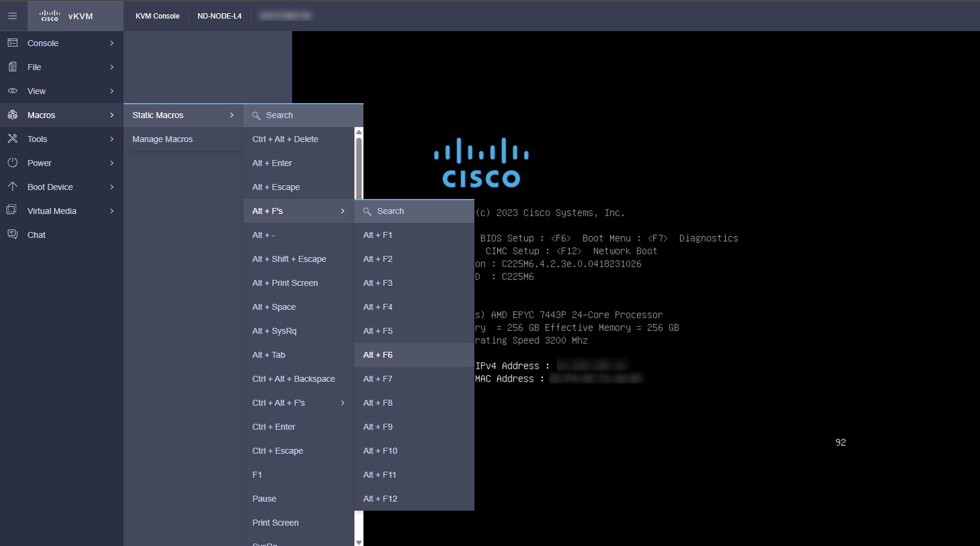Screen dimensions: 980x546
Task: Send Alt + Print Screen macro
Action: (x=299, y=283)
